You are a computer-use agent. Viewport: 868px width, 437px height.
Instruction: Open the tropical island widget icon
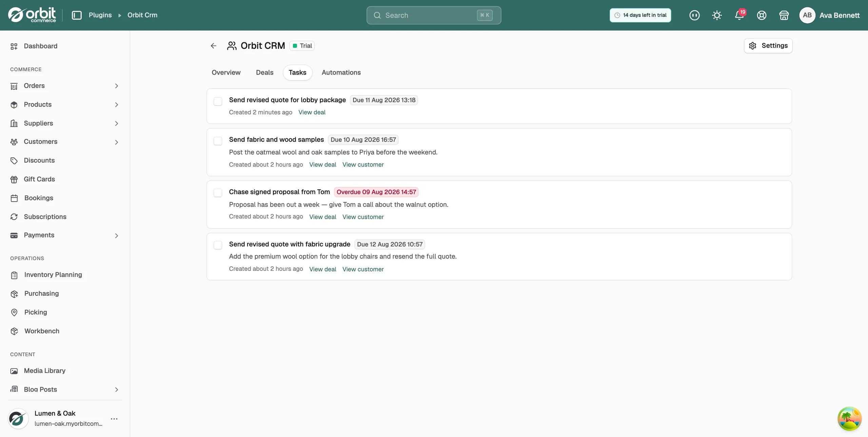(849, 419)
